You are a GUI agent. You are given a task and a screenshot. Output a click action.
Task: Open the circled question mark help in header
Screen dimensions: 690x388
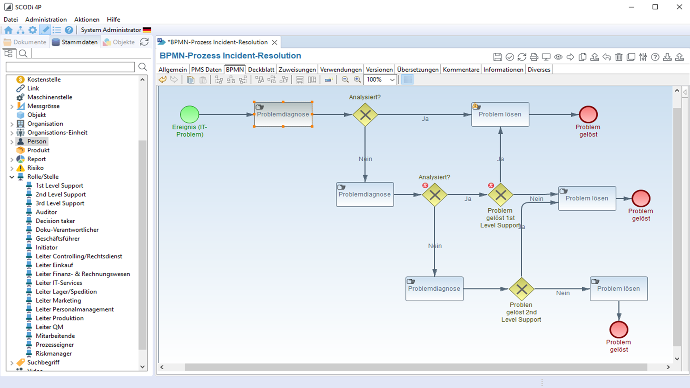point(655,57)
